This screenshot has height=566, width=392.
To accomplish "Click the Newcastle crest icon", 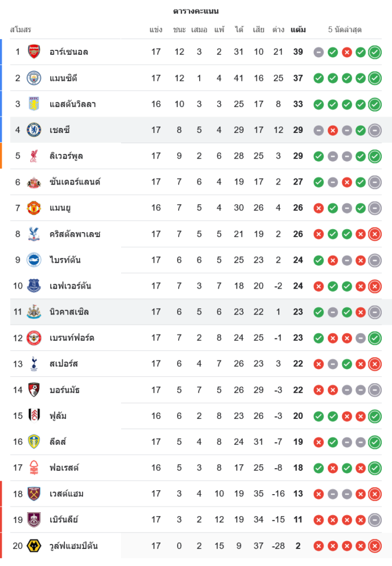I will (34, 312).
